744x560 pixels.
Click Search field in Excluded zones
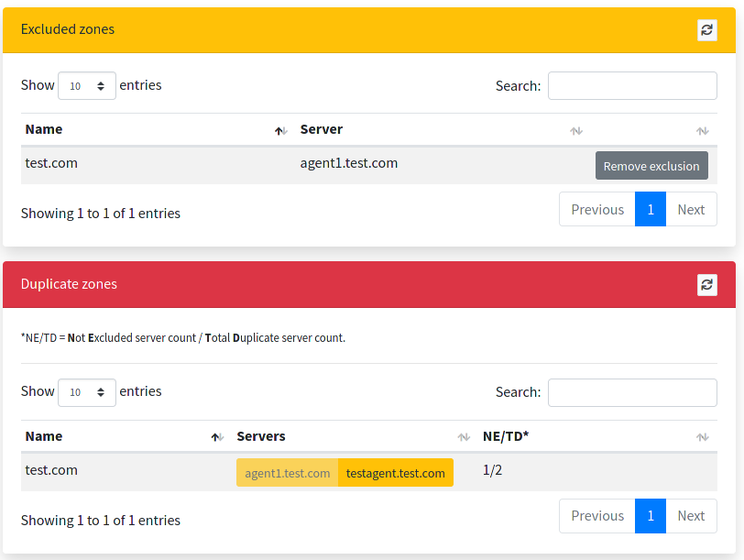tap(632, 85)
